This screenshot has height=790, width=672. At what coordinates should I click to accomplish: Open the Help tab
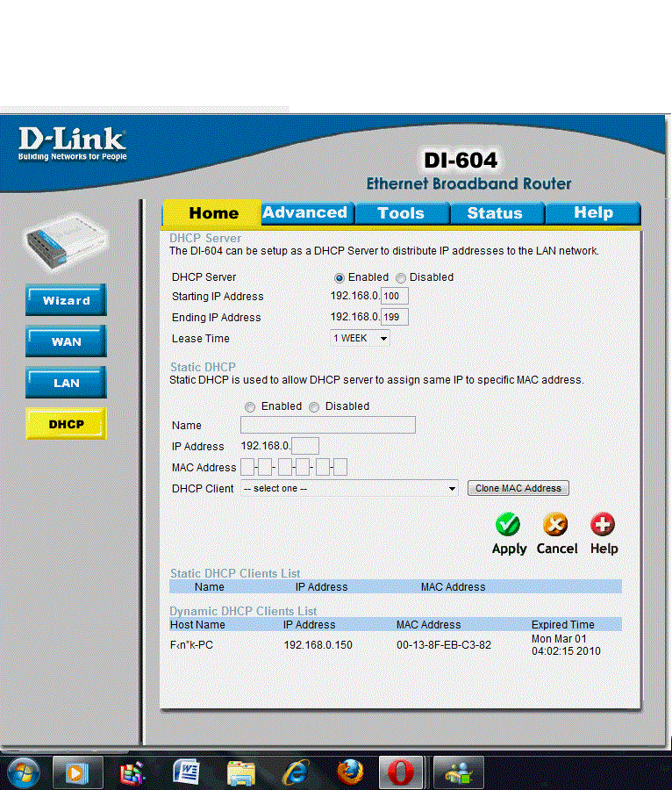[592, 212]
